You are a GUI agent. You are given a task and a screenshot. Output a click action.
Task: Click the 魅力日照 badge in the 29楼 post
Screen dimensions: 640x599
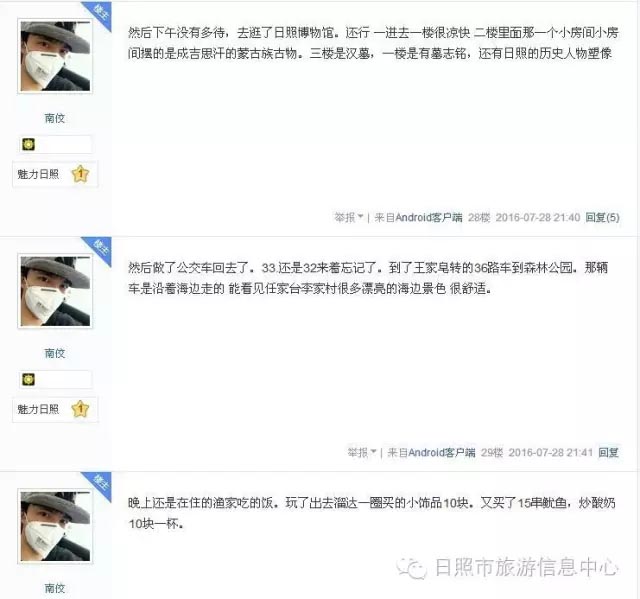38,409
